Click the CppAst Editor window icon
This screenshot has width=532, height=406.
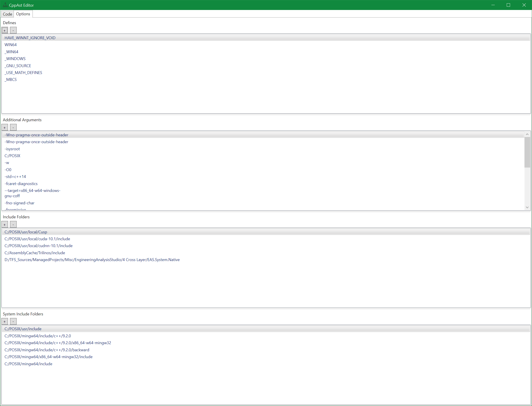click(x=5, y=5)
